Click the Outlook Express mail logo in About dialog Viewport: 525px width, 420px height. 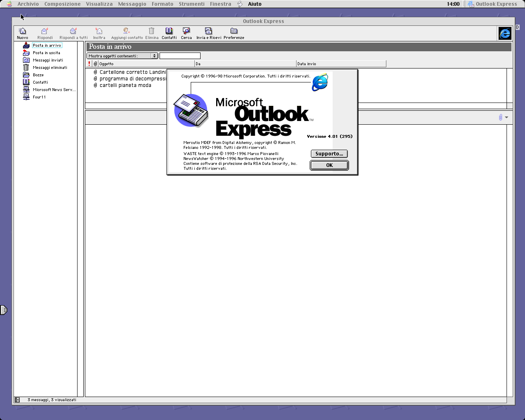coord(191,110)
